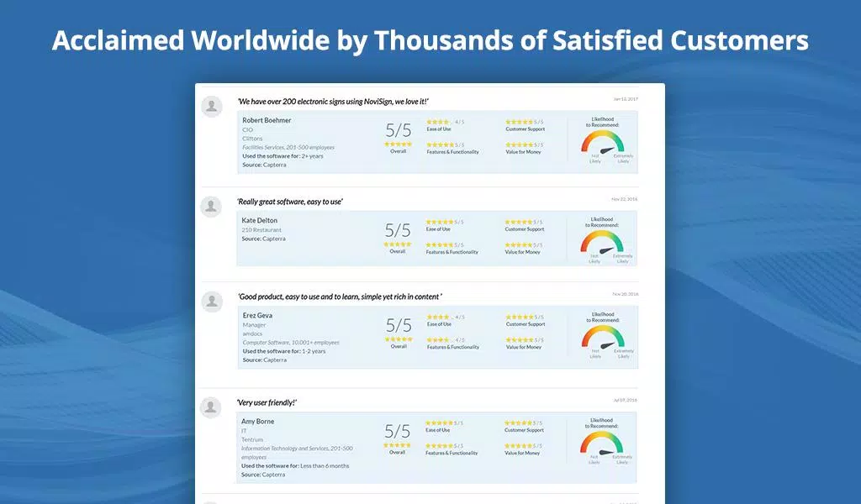Open the 'Very user friendly!' review title
Image resolution: width=861 pixels, height=504 pixels.
click(267, 402)
